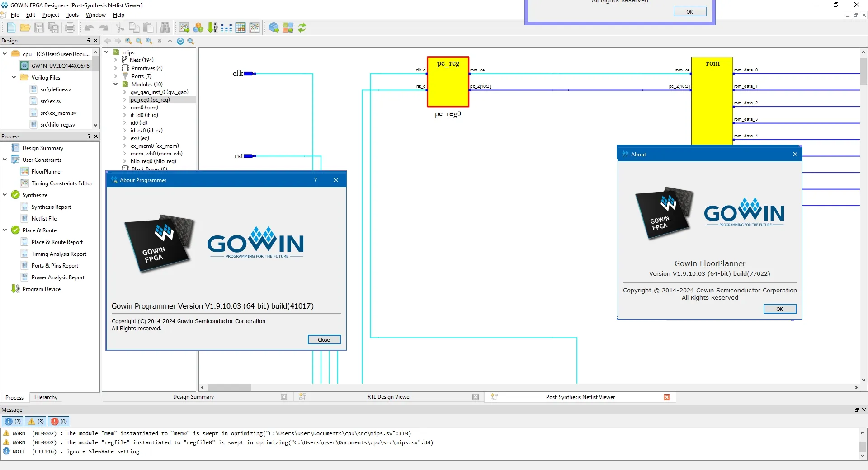Click the Design panel scroll-down arrow
The width and height of the screenshot is (868, 470).
pyautogui.click(x=95, y=125)
